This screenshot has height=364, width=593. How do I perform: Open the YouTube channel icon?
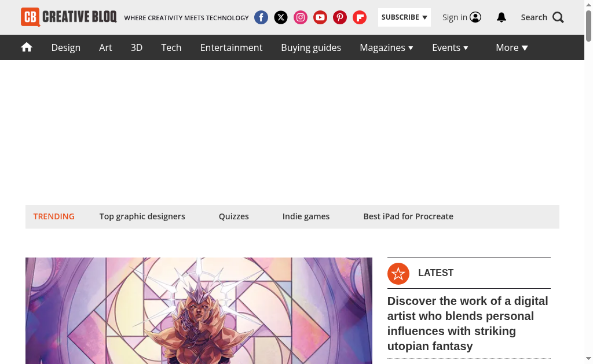click(x=320, y=17)
